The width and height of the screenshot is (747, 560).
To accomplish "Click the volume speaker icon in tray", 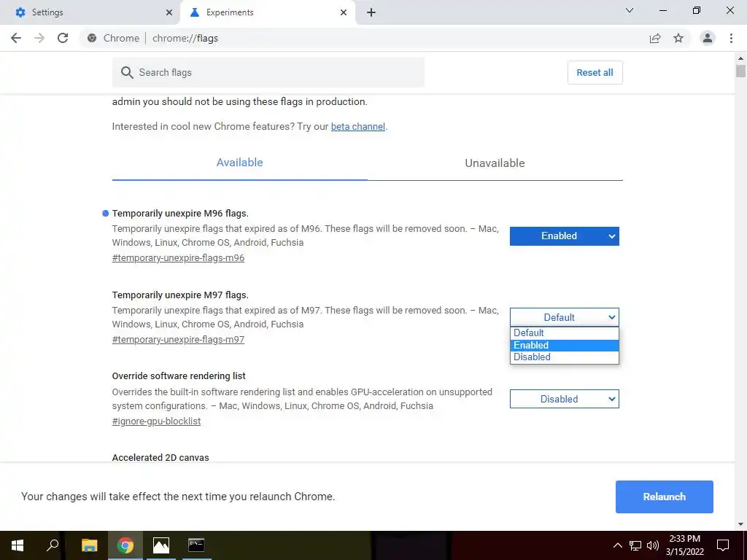I will (653, 545).
